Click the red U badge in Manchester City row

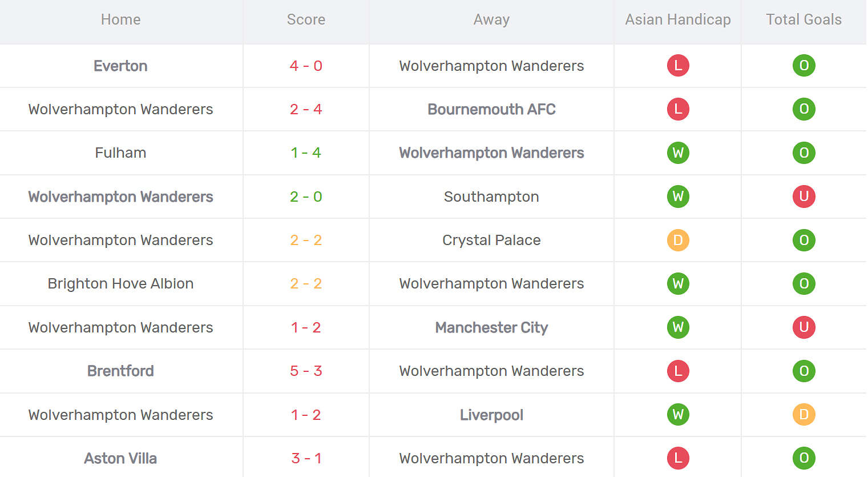click(x=804, y=327)
